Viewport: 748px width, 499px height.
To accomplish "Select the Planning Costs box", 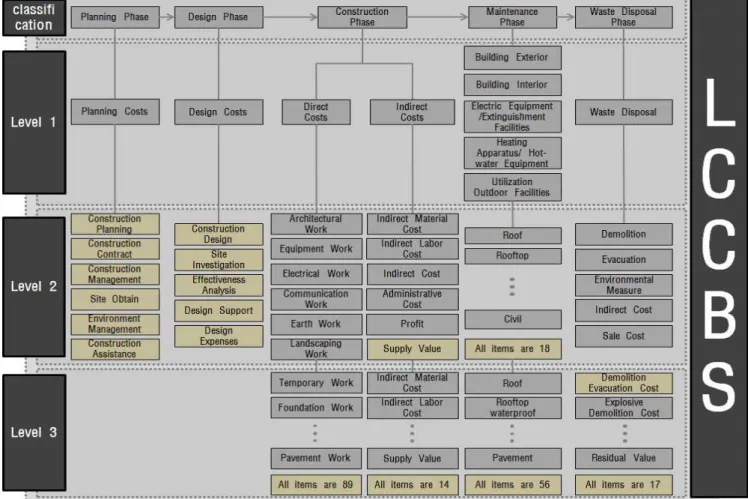I will tap(115, 112).
